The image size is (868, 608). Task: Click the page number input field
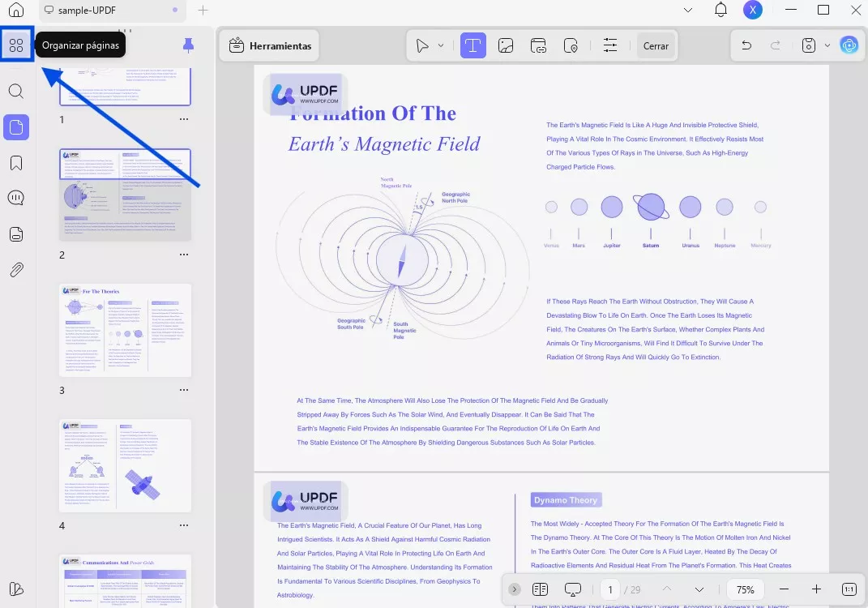610,589
